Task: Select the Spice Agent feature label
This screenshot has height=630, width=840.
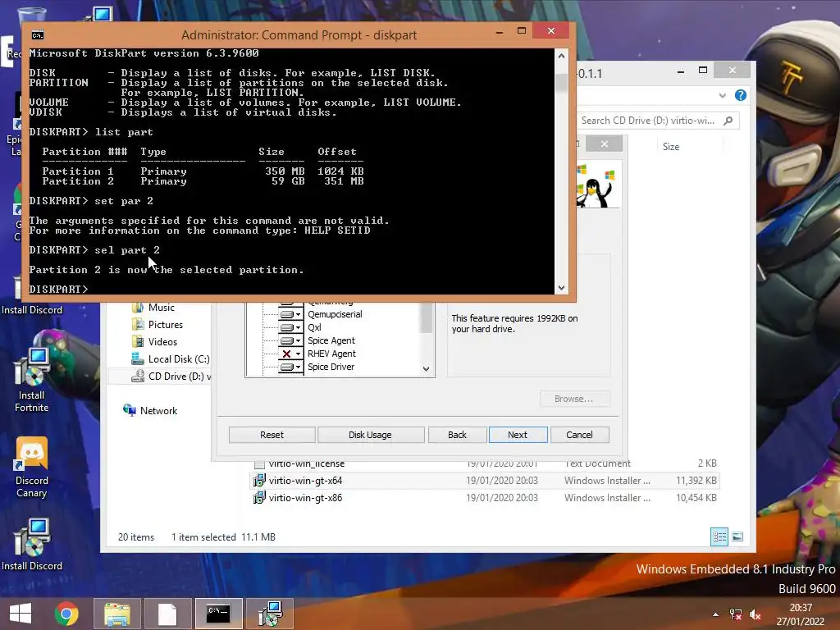Action: click(331, 340)
